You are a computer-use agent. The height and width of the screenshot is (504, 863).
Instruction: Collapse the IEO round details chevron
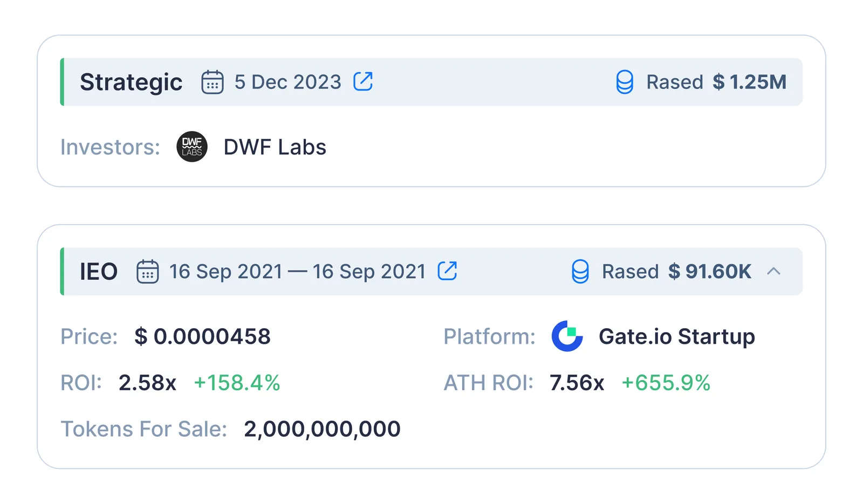coord(773,271)
